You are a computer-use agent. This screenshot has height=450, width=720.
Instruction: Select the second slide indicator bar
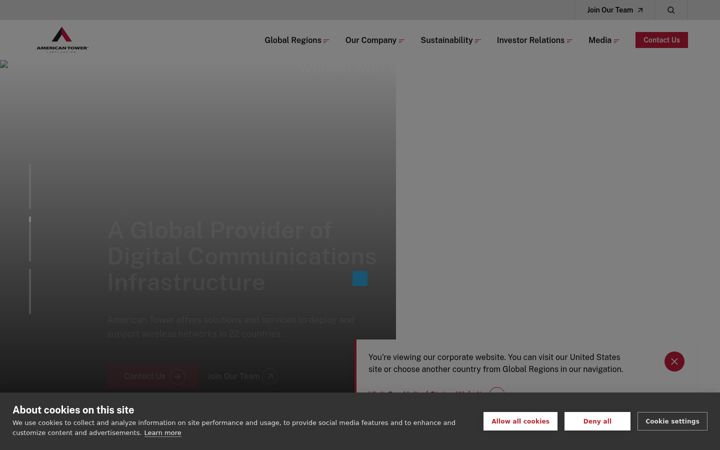(x=30, y=239)
